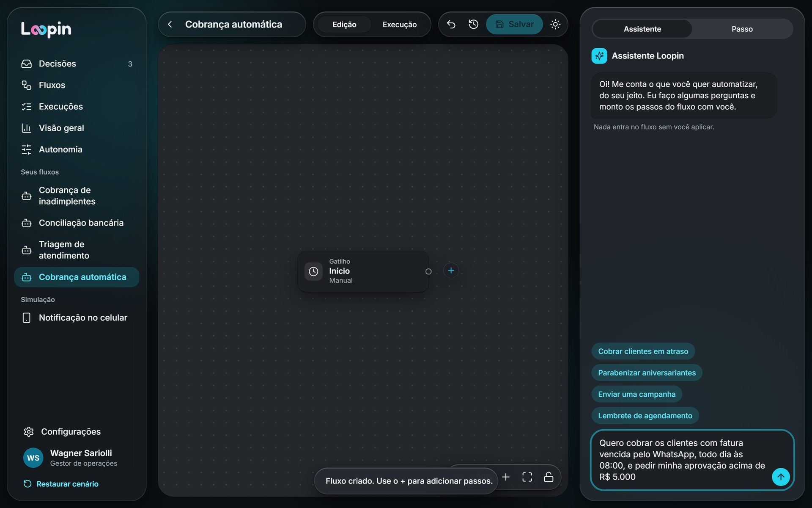Open Fluxos in the sidebar
Viewport: 812px width, 508px height.
tap(77, 85)
